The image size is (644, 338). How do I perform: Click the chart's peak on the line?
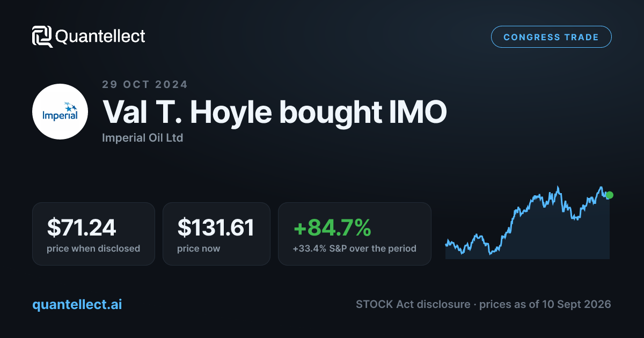tap(558, 187)
